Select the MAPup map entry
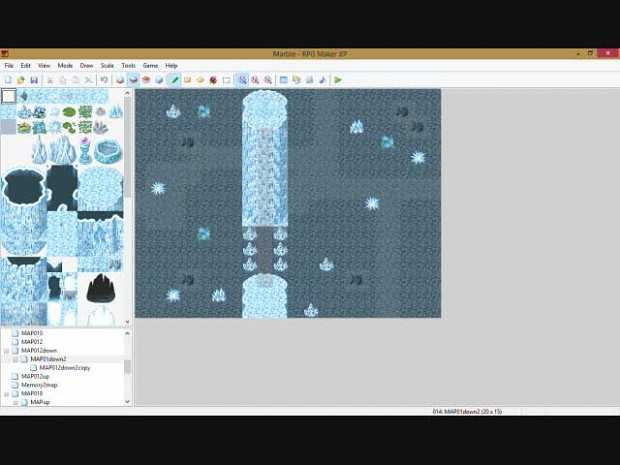 coord(40,402)
